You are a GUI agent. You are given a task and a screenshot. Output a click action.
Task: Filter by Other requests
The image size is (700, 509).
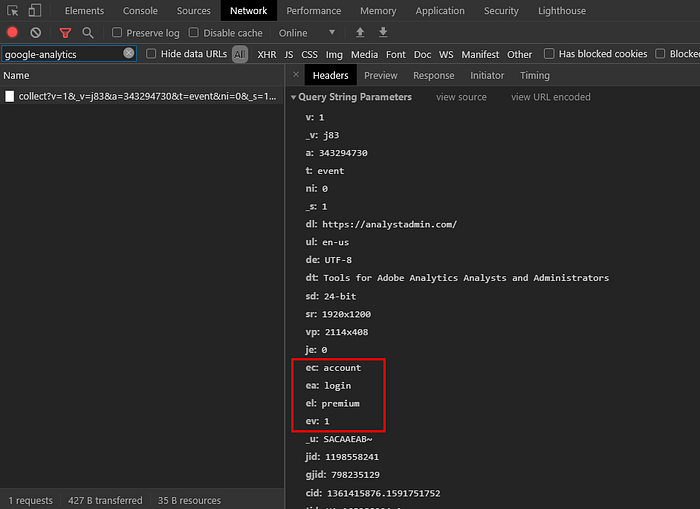519,54
